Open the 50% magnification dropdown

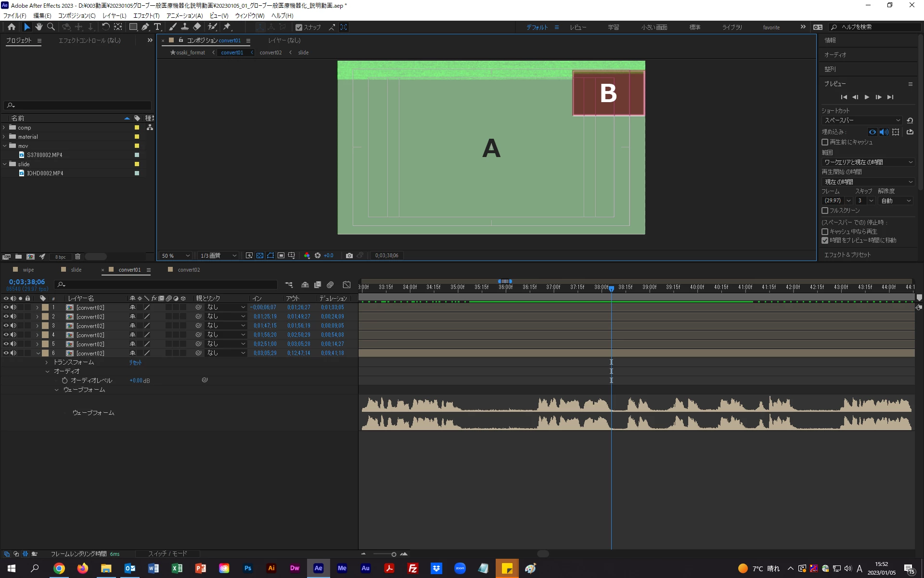click(x=176, y=256)
